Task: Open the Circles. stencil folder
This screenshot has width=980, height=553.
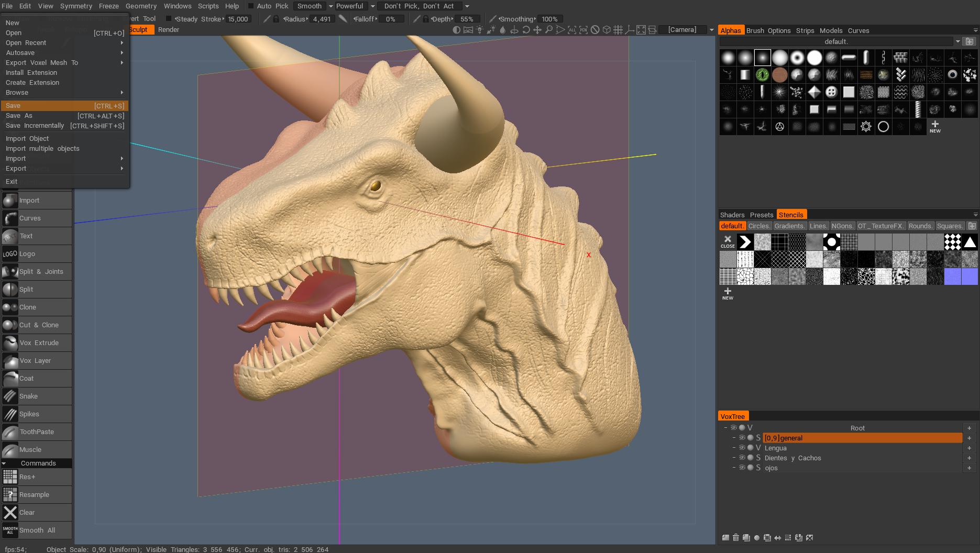Action: (x=759, y=226)
